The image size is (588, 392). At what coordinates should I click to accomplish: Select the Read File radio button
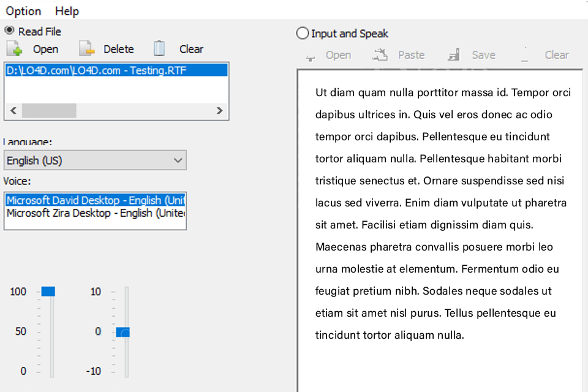9,31
